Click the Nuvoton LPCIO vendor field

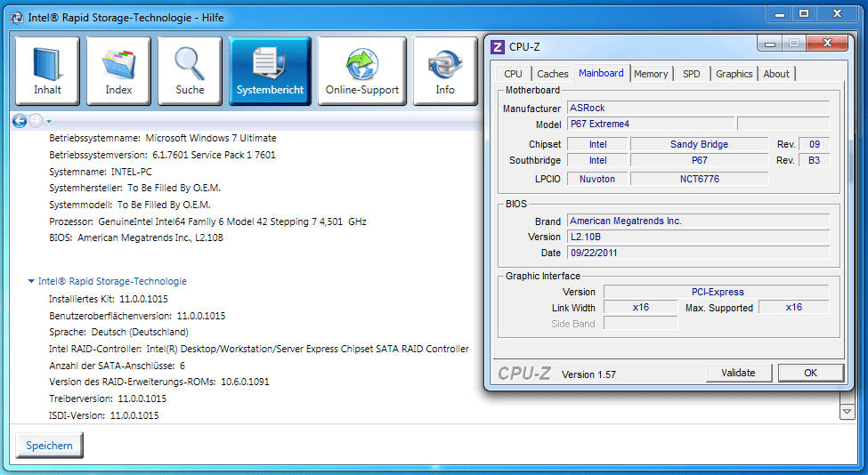[597, 179]
